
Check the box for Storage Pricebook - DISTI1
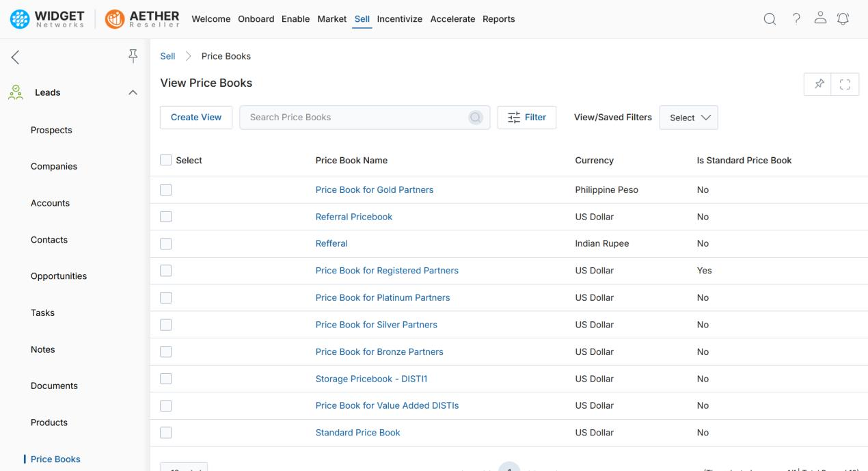point(165,379)
